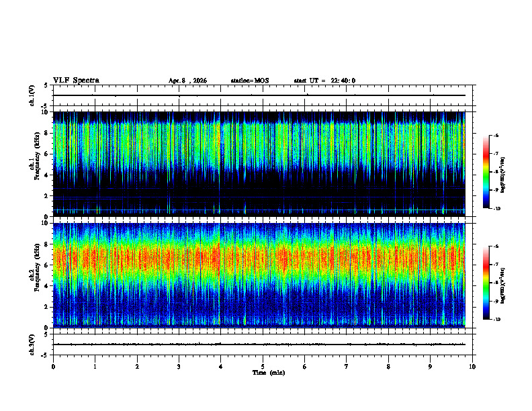Click the ch.3 voltage waveform trace
The height and width of the screenshot is (411, 532).
click(x=259, y=345)
